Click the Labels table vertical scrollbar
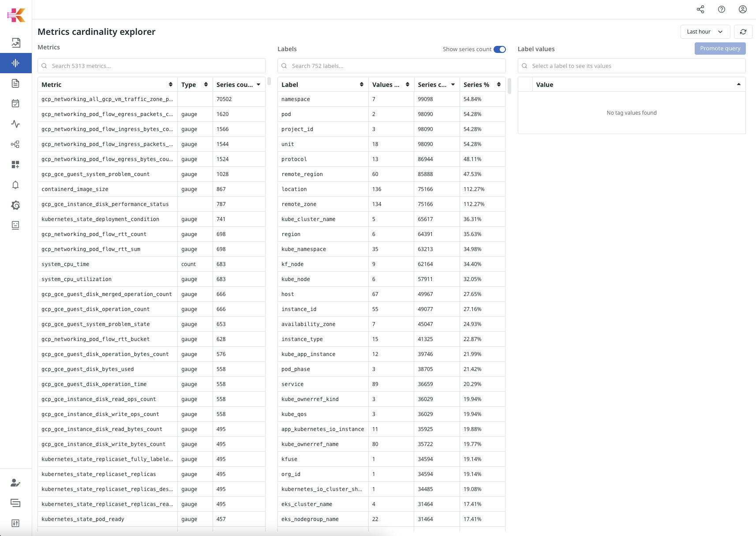Viewport: 756px width, 536px height. coord(509,86)
